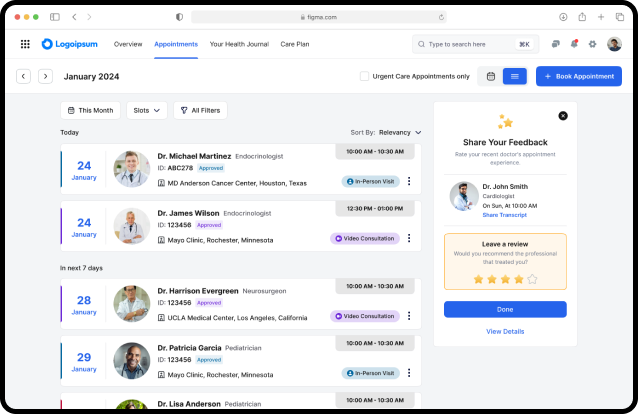Open the user profile avatar

[x=614, y=44]
